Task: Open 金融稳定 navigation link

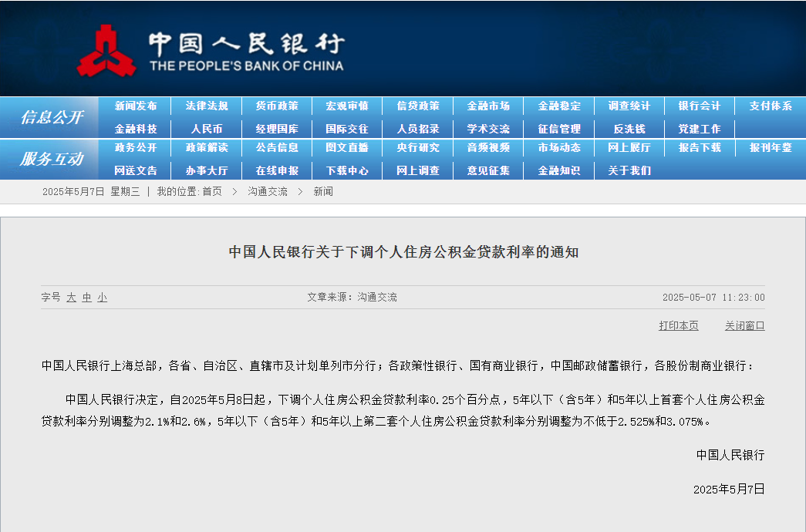Action: point(559,106)
